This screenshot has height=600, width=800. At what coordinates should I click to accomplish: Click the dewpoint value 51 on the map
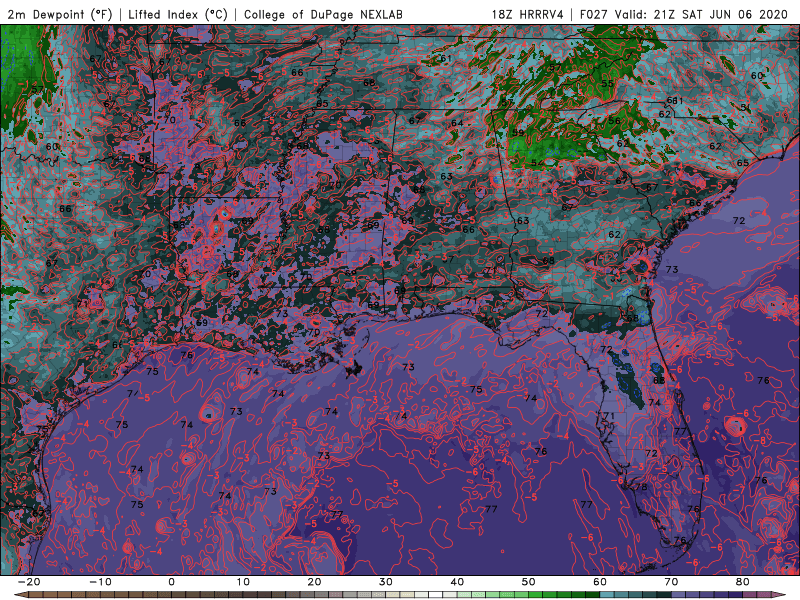746,108
